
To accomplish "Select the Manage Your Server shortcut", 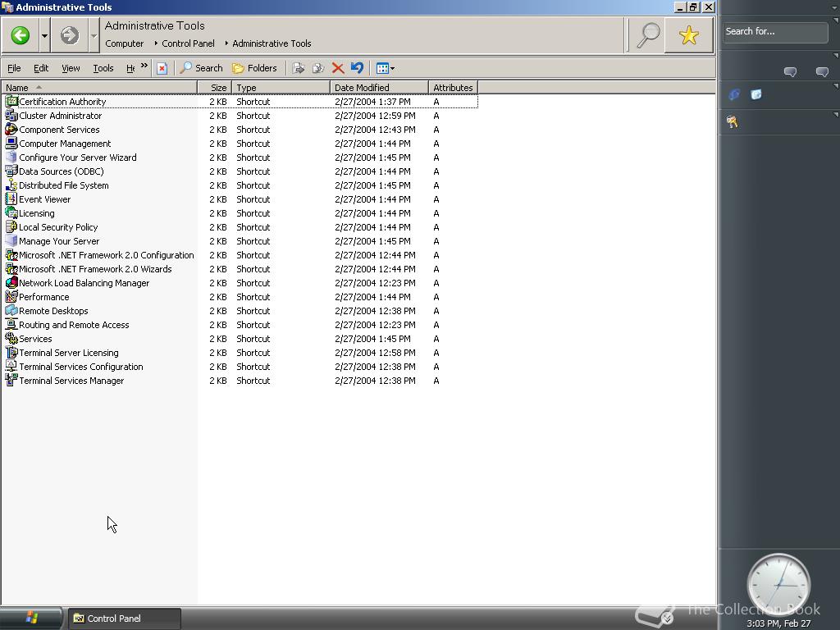I will click(x=59, y=241).
